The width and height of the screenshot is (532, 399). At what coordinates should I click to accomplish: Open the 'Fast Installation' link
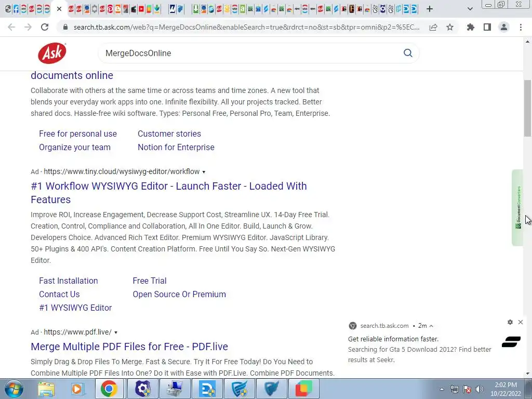68,281
